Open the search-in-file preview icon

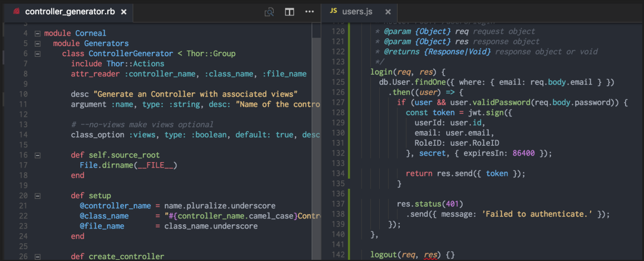(270, 12)
